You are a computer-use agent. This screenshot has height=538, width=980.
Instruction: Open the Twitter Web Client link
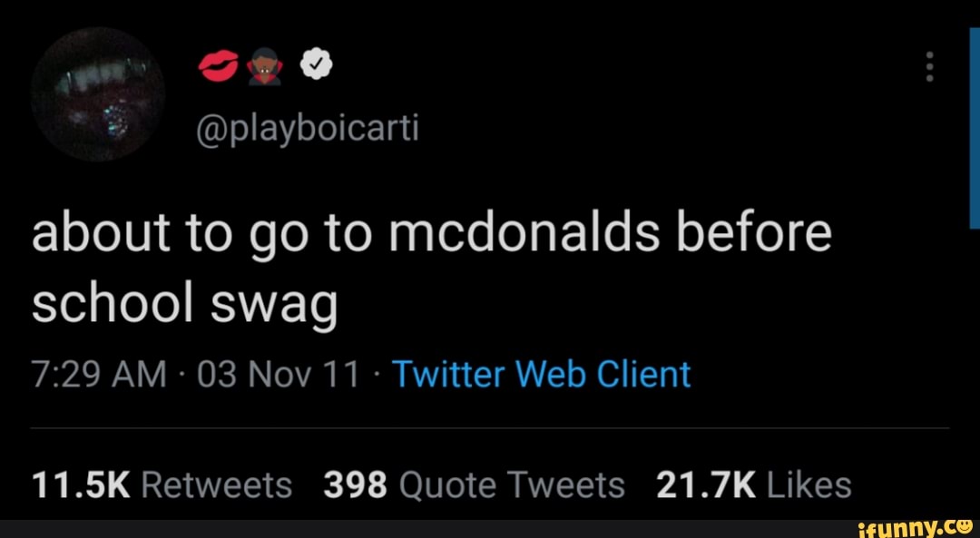pyautogui.click(x=542, y=373)
